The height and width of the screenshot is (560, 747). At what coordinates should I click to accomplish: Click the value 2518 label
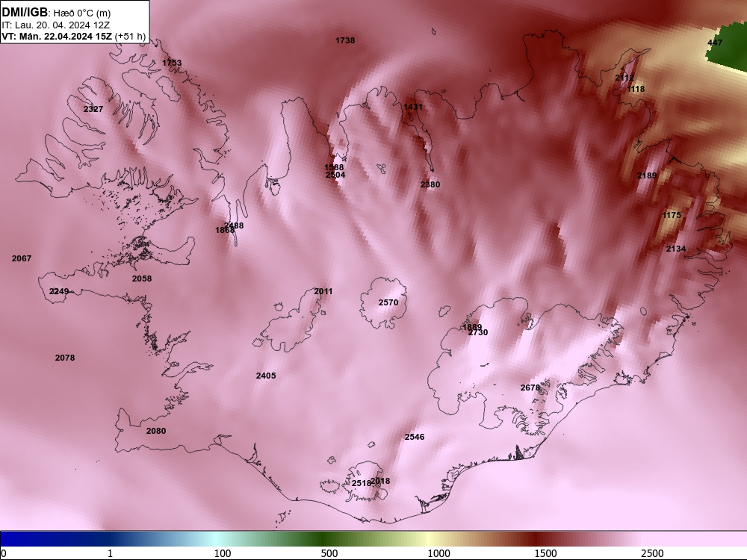361,483
